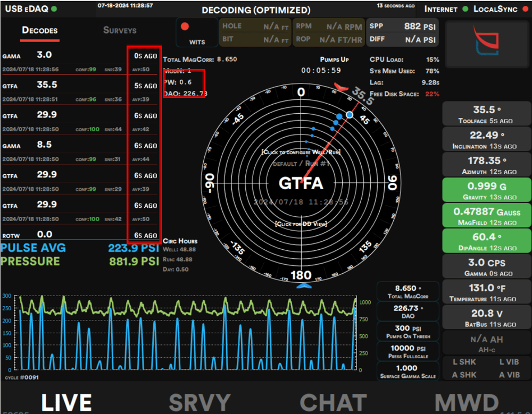Switch to the Decodes tab

[x=40, y=30]
